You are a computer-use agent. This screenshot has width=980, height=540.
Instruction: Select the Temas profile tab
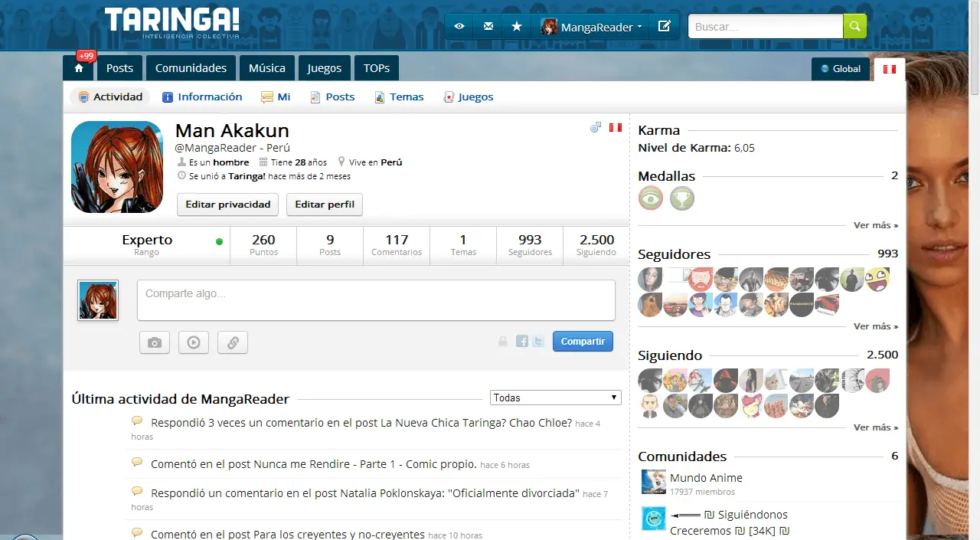[x=399, y=97]
